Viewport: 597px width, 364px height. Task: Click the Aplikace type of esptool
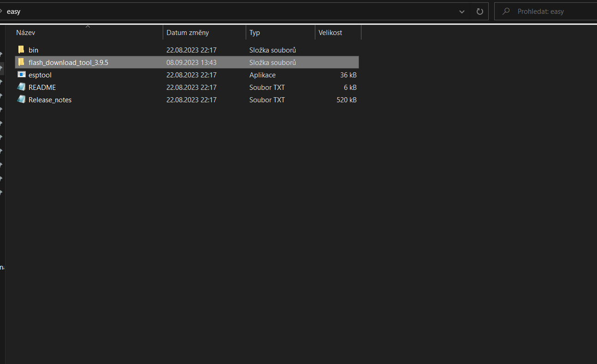click(x=262, y=75)
